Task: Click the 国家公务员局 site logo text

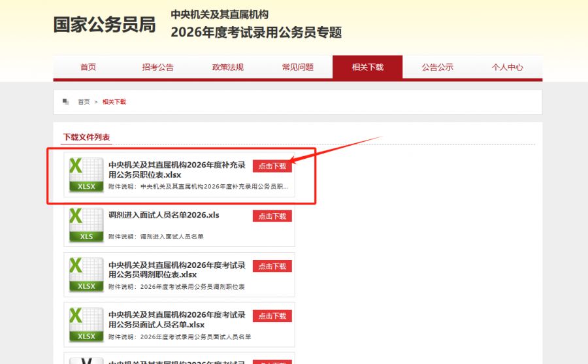Action: [x=105, y=25]
